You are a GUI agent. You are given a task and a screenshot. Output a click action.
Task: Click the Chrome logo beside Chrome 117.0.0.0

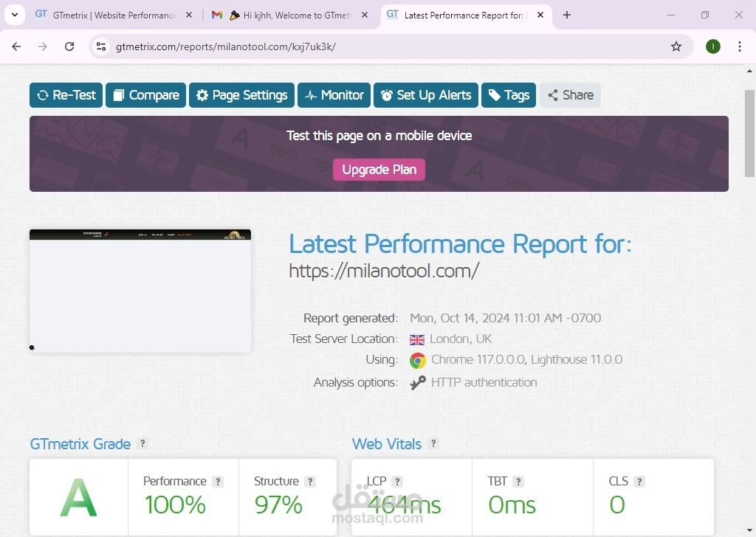pos(418,360)
